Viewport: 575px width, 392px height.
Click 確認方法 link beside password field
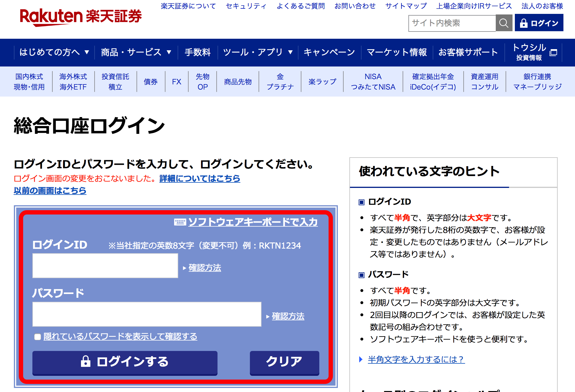pyautogui.click(x=288, y=316)
